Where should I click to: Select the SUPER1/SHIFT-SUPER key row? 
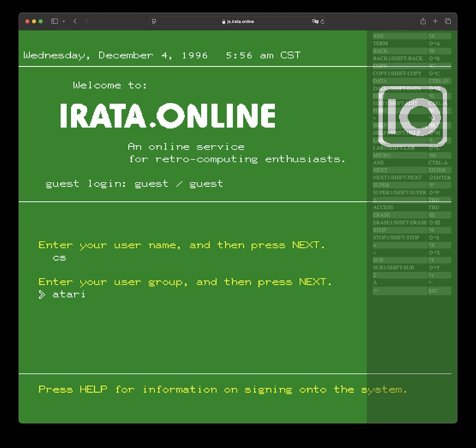(x=400, y=193)
